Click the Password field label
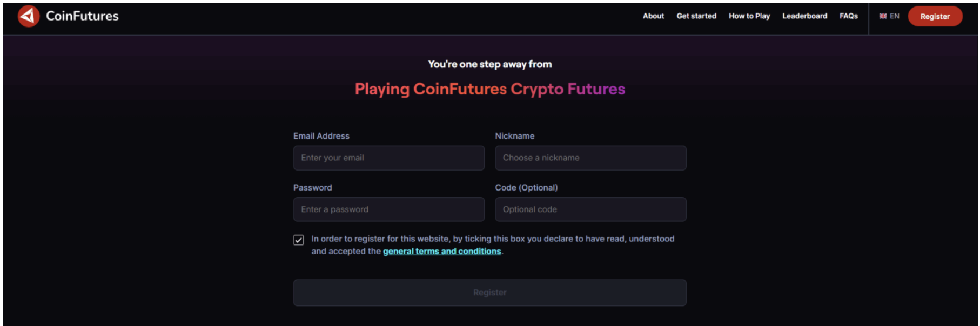980x326 pixels. (312, 188)
